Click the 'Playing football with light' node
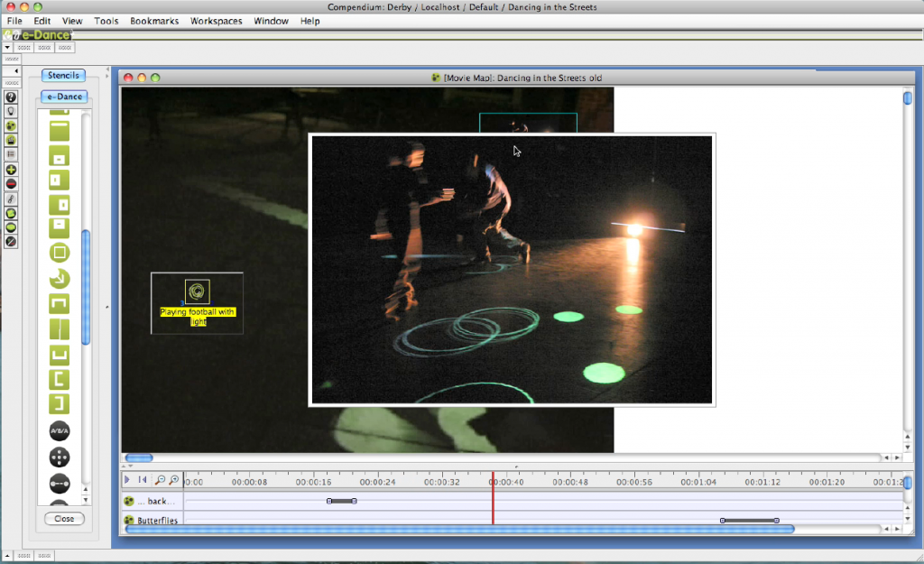This screenshot has height=564, width=924. pyautogui.click(x=198, y=291)
